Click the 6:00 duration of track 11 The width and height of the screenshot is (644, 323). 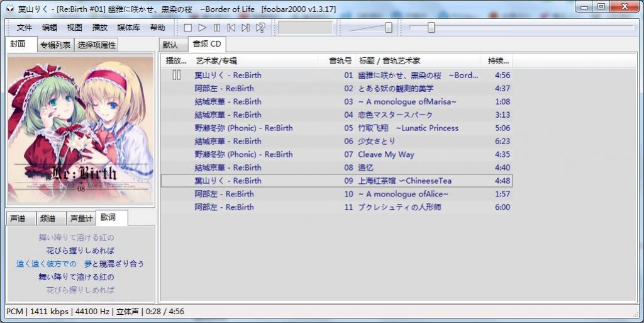(502, 207)
